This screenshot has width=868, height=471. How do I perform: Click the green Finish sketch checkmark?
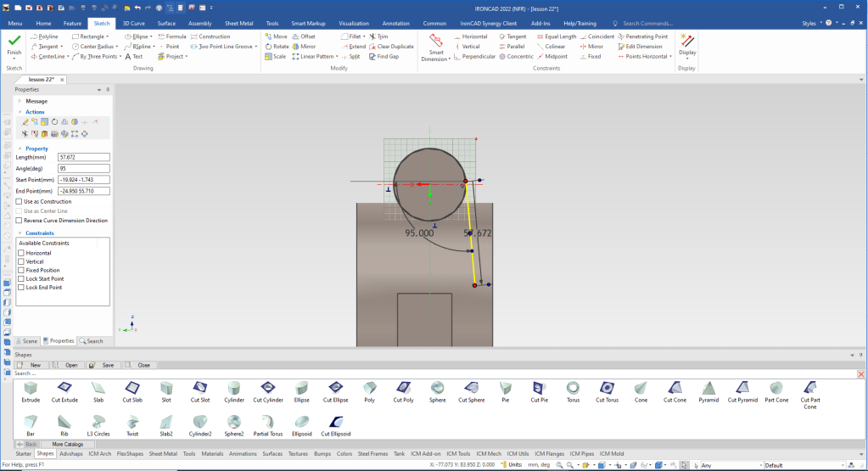point(14,42)
